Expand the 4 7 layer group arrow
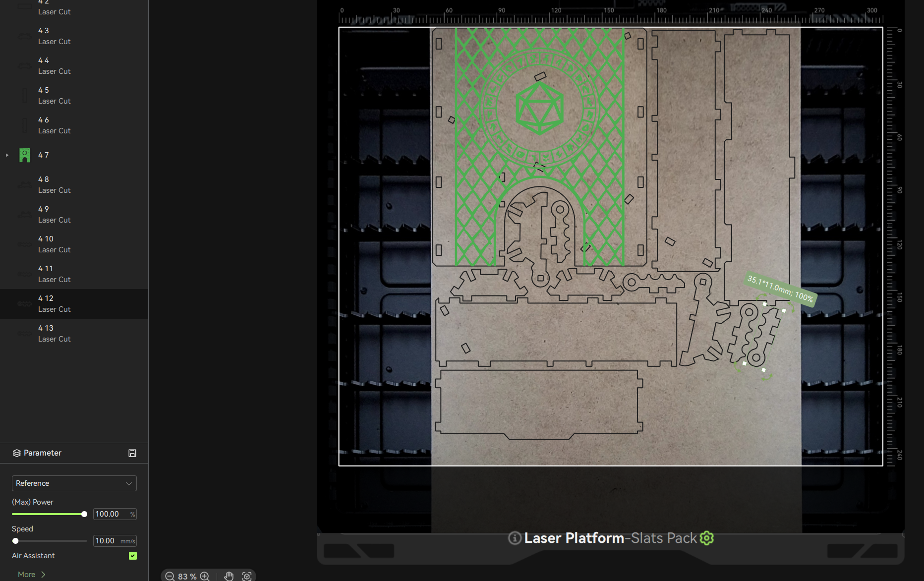Image resolution: width=924 pixels, height=581 pixels. [7, 155]
